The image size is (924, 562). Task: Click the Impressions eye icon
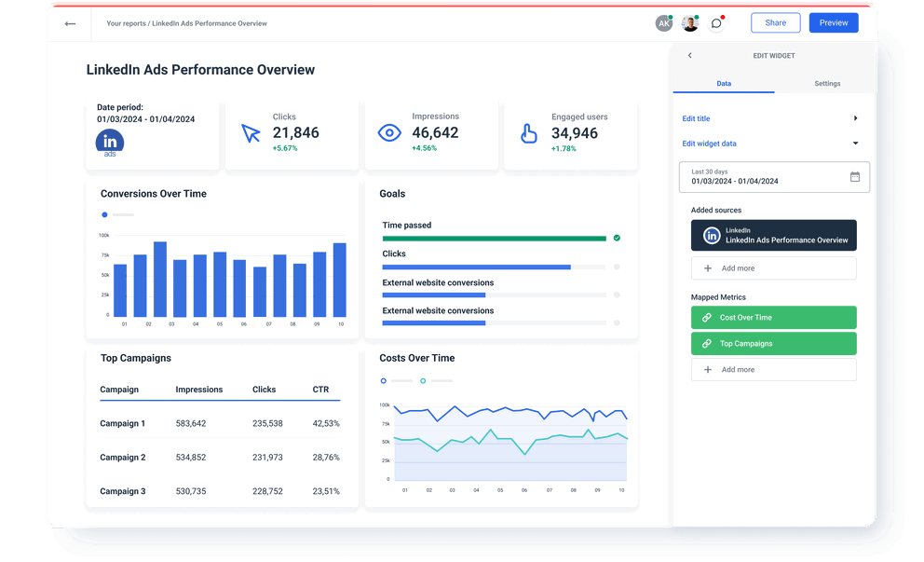click(x=391, y=132)
